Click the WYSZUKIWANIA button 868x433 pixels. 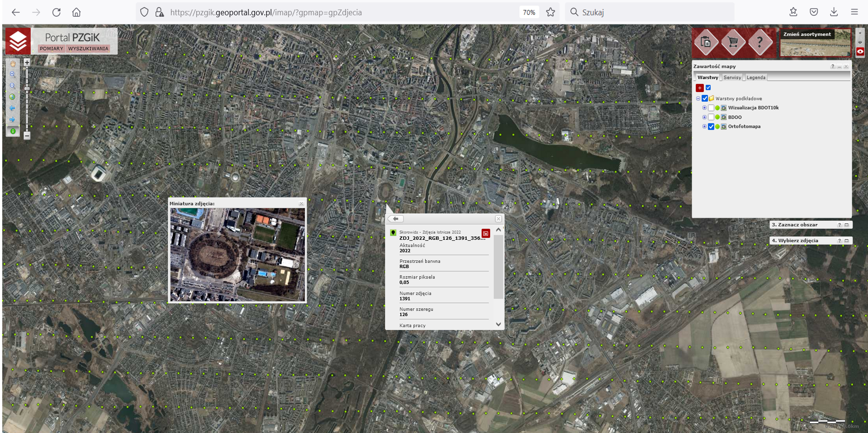(x=88, y=49)
